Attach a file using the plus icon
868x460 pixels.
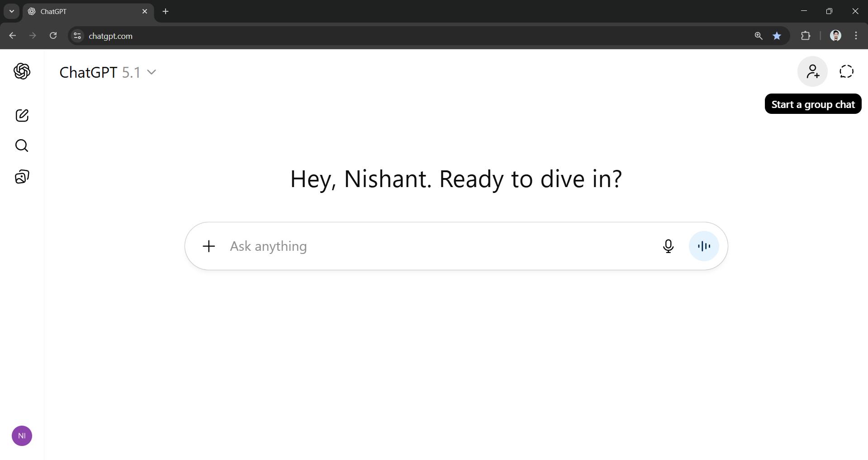209,246
